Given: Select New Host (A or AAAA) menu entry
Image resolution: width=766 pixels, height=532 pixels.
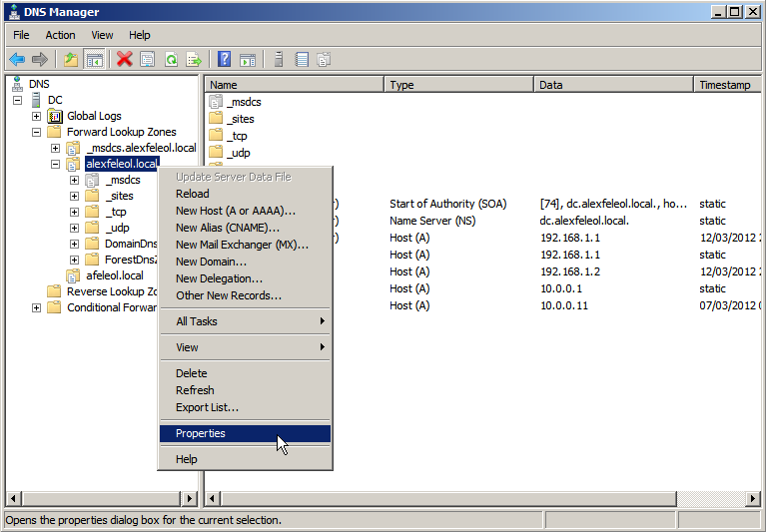Looking at the screenshot, I should [x=236, y=211].
